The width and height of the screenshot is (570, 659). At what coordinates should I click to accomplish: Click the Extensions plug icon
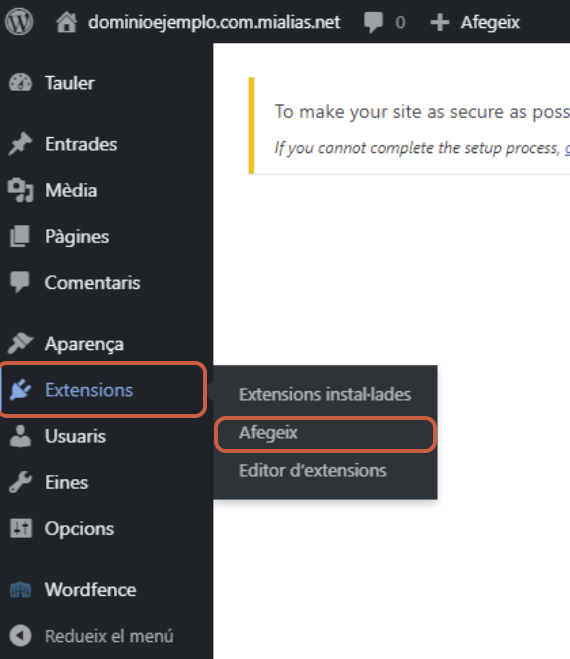(x=20, y=390)
